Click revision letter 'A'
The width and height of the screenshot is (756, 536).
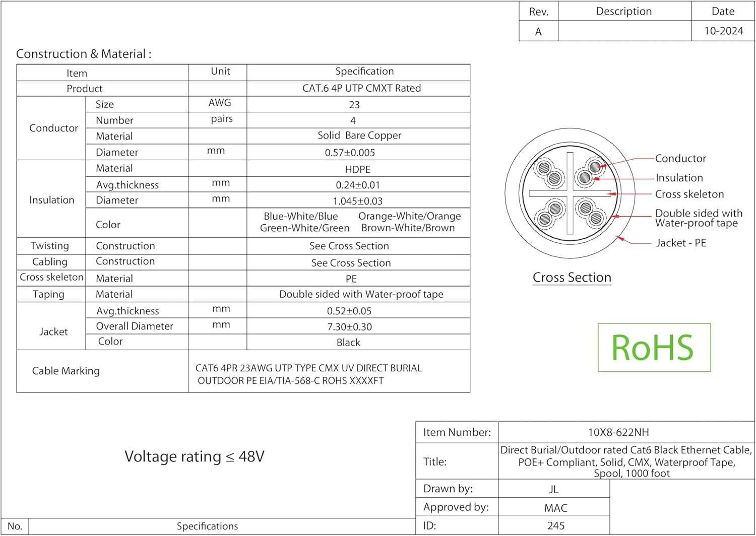pos(538,32)
